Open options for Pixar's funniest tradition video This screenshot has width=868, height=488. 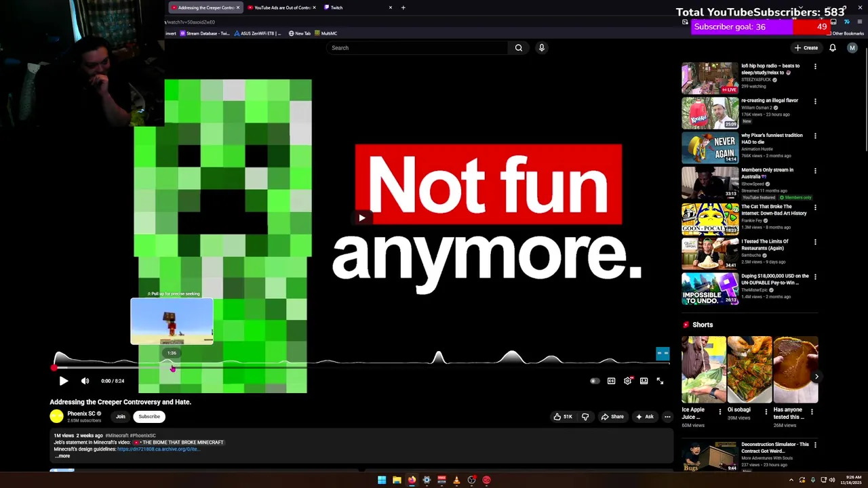pyautogui.click(x=815, y=136)
